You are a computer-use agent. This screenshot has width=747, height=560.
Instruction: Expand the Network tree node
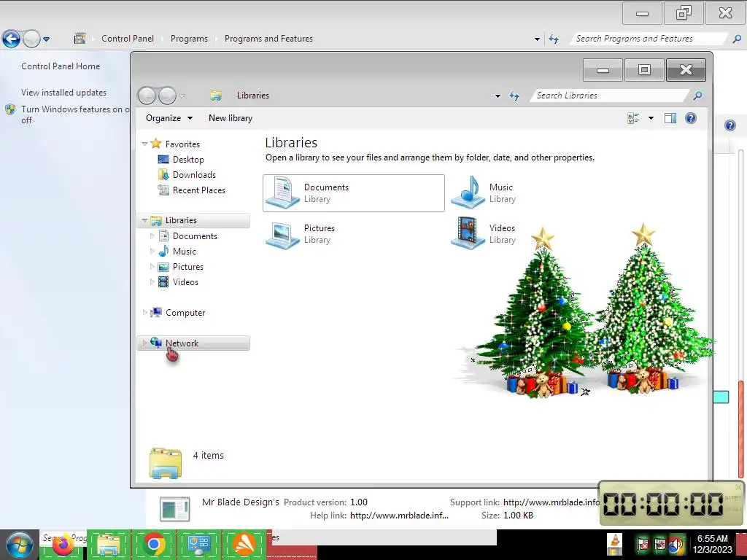click(x=145, y=343)
